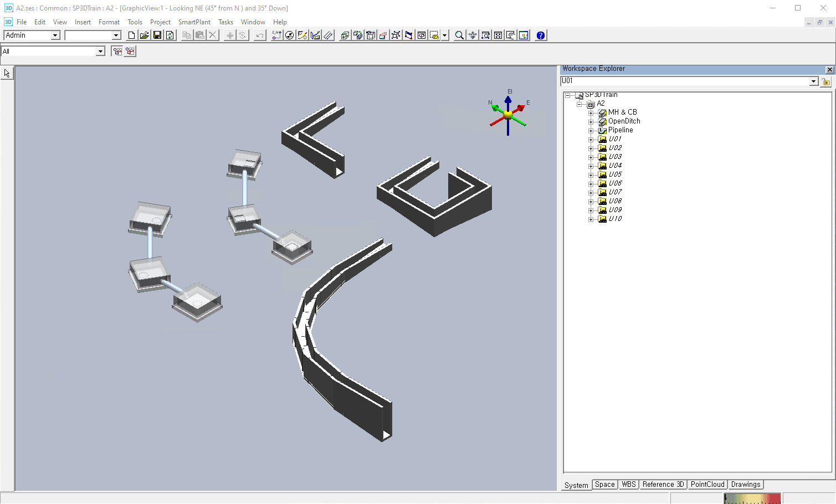Image resolution: width=836 pixels, height=504 pixels.
Task: Activate the PinPoint tool
Action: click(x=276, y=35)
